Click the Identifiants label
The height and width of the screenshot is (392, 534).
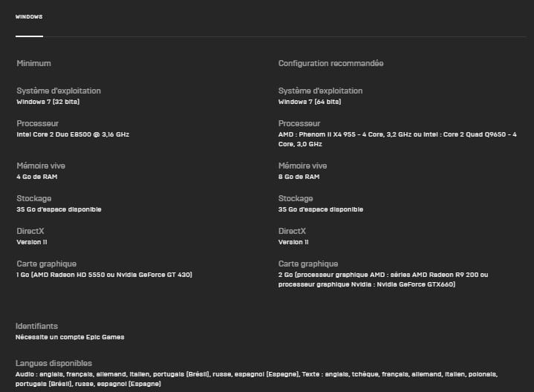click(36, 326)
